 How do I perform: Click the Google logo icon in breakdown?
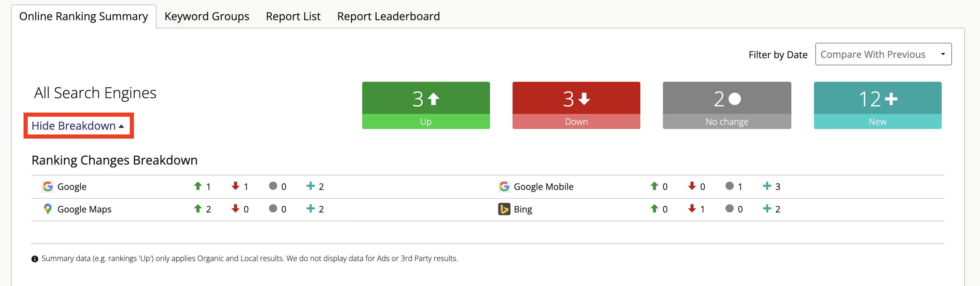coord(47,186)
